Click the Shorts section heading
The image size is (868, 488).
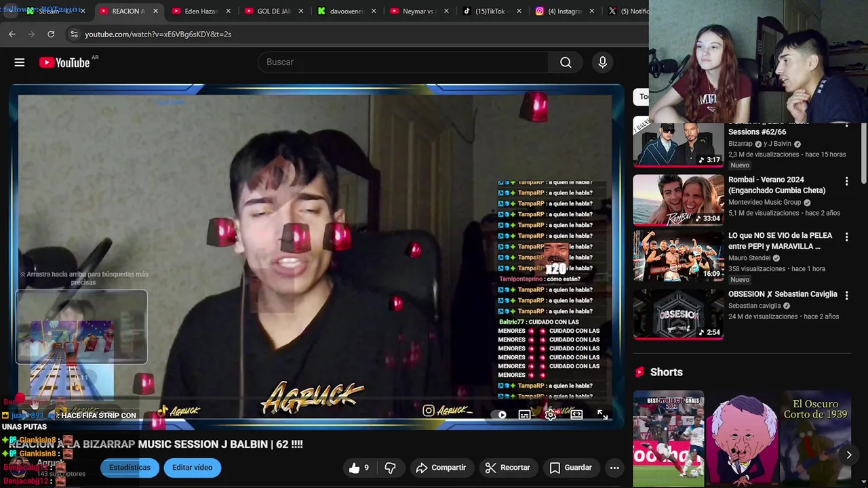point(666,372)
